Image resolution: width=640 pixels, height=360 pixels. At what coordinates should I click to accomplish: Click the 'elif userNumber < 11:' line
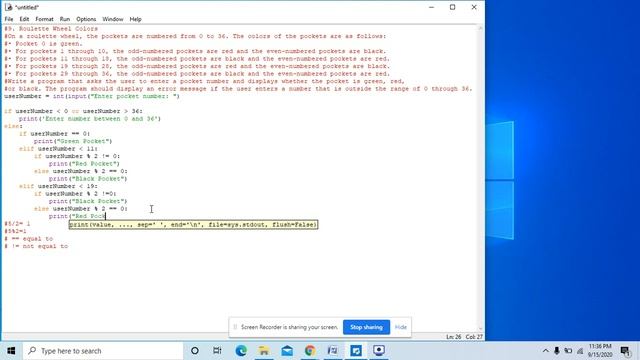[x=58, y=149]
